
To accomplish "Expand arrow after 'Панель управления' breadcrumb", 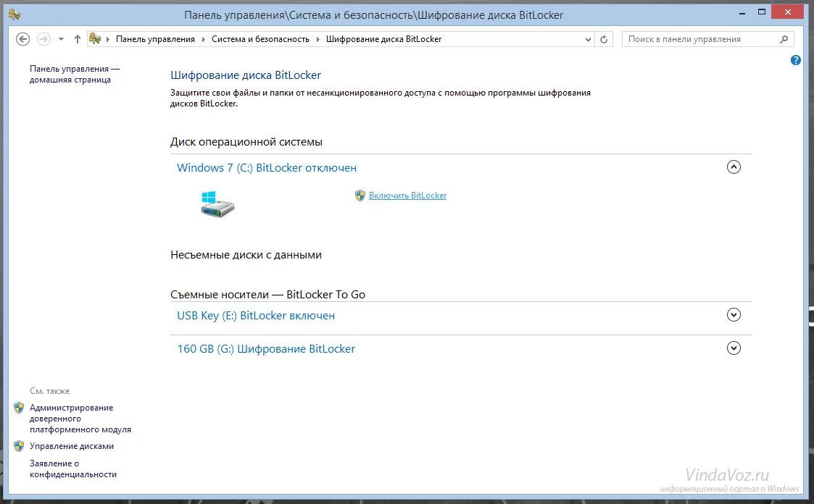I will (203, 39).
